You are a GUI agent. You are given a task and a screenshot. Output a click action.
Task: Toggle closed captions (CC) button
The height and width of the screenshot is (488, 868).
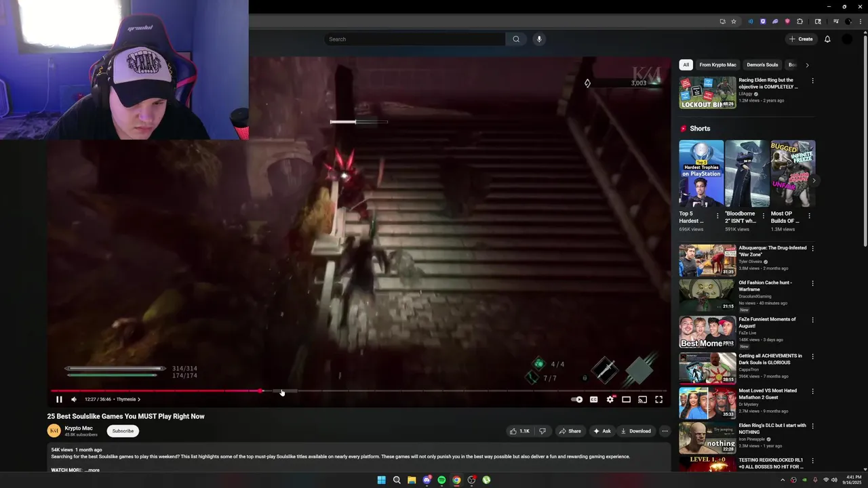[x=593, y=399]
